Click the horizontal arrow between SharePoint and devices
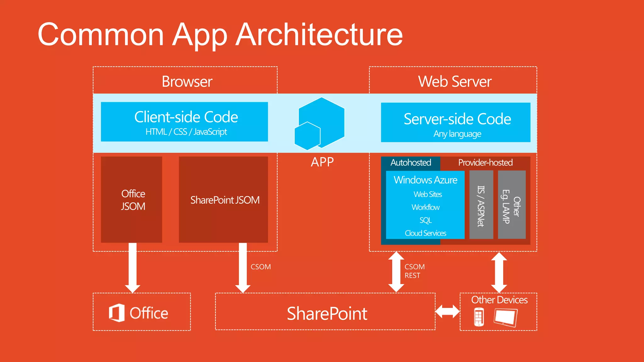This screenshot has width=644, height=362. coord(447,311)
